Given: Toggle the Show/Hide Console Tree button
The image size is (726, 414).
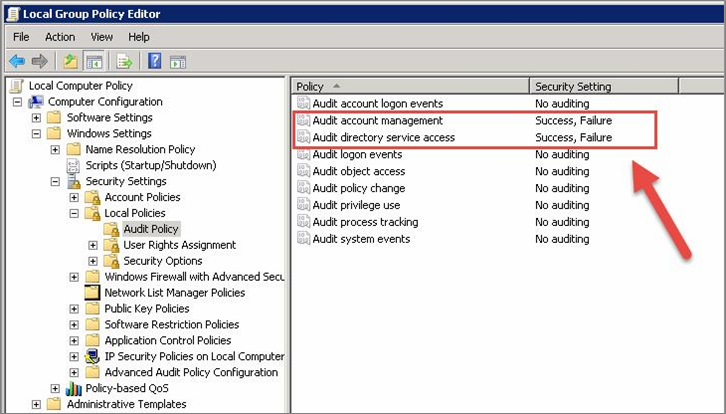Looking at the screenshot, I should coord(93,60).
